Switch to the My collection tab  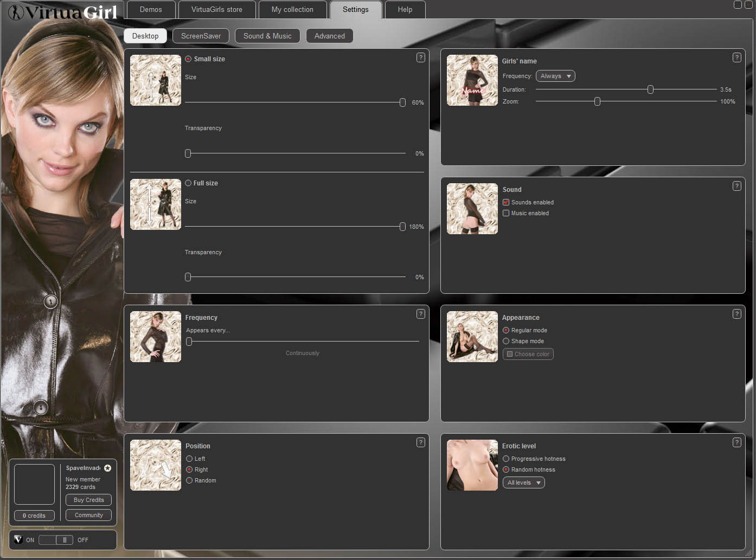click(292, 10)
